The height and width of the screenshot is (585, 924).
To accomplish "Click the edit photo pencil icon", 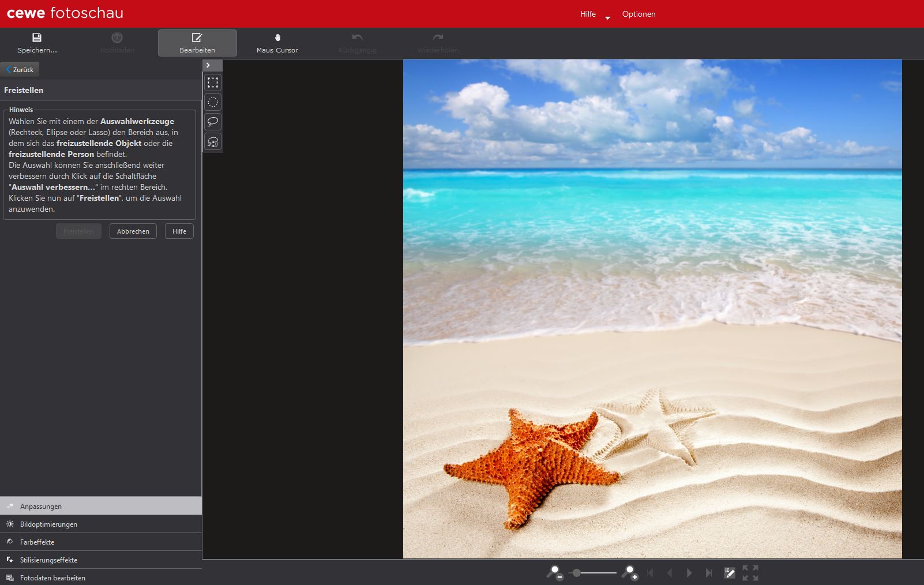I will pyautogui.click(x=730, y=573).
